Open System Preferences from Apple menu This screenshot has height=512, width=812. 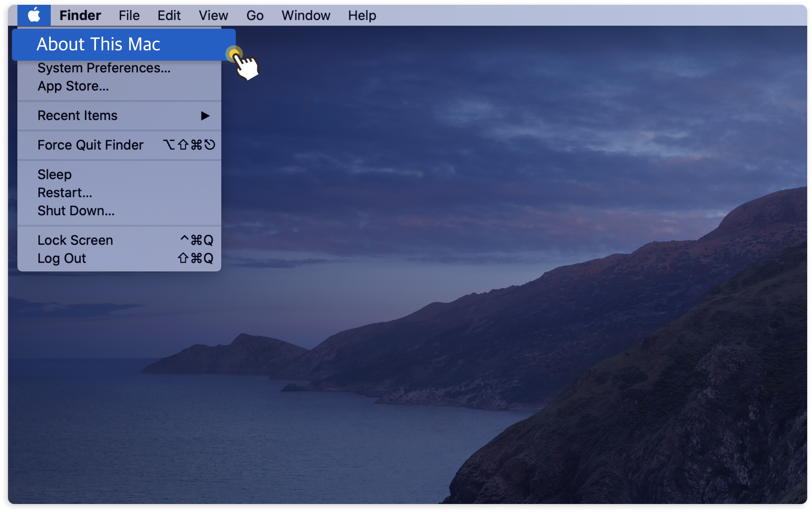tap(119, 68)
